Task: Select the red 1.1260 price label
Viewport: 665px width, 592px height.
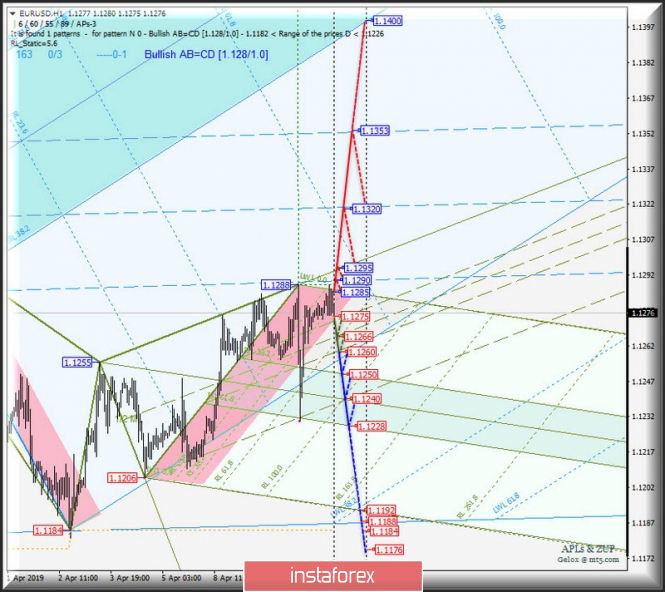Action: (x=362, y=352)
